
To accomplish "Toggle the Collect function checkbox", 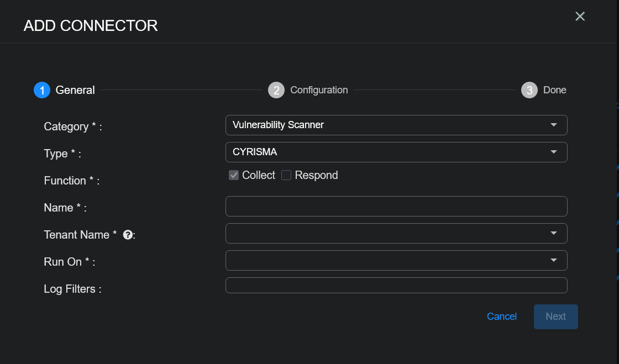I will pyautogui.click(x=234, y=175).
